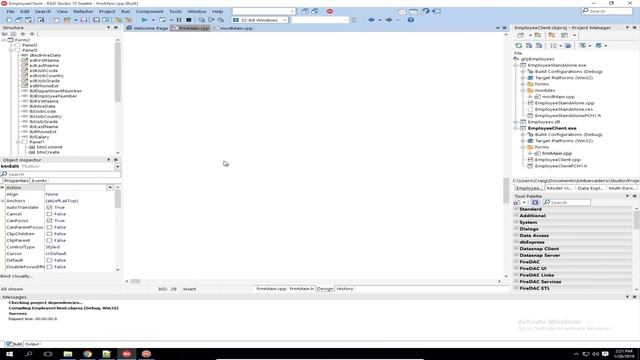
Task: Switch to the Events tab in Object Inspector
Action: coord(39,180)
